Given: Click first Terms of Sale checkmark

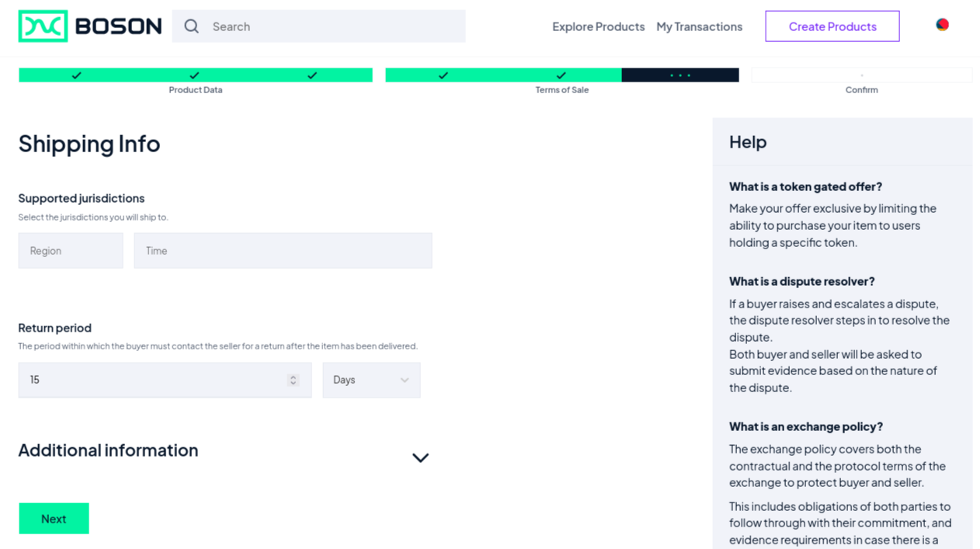Looking at the screenshot, I should point(443,75).
